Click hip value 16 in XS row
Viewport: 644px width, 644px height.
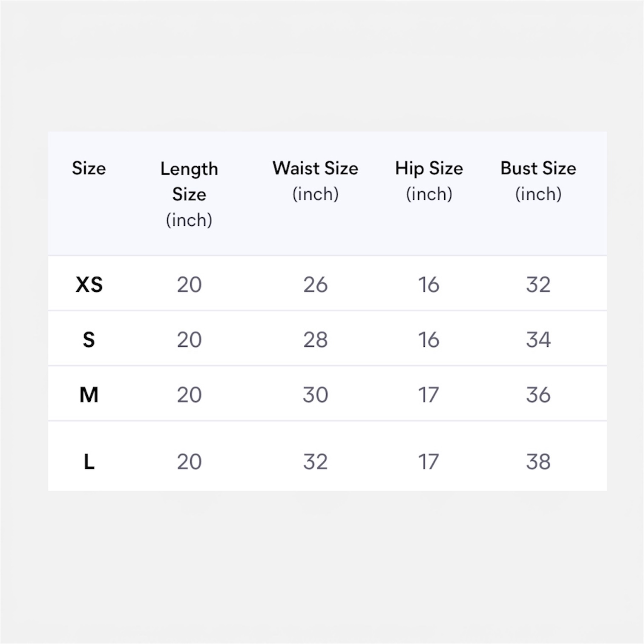tap(428, 285)
